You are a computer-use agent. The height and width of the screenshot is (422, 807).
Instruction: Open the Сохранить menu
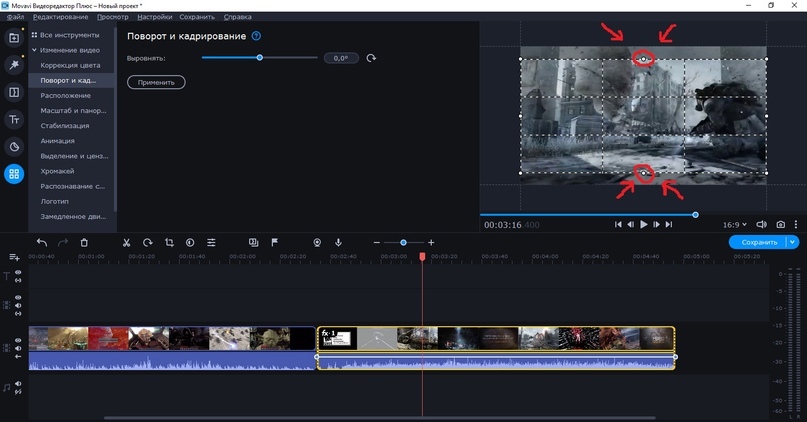pos(197,17)
